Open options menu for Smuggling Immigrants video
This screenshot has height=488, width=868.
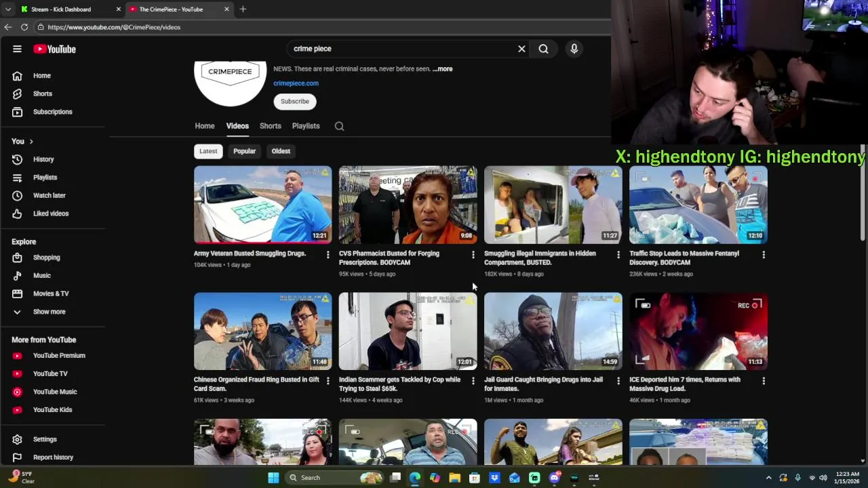point(618,255)
